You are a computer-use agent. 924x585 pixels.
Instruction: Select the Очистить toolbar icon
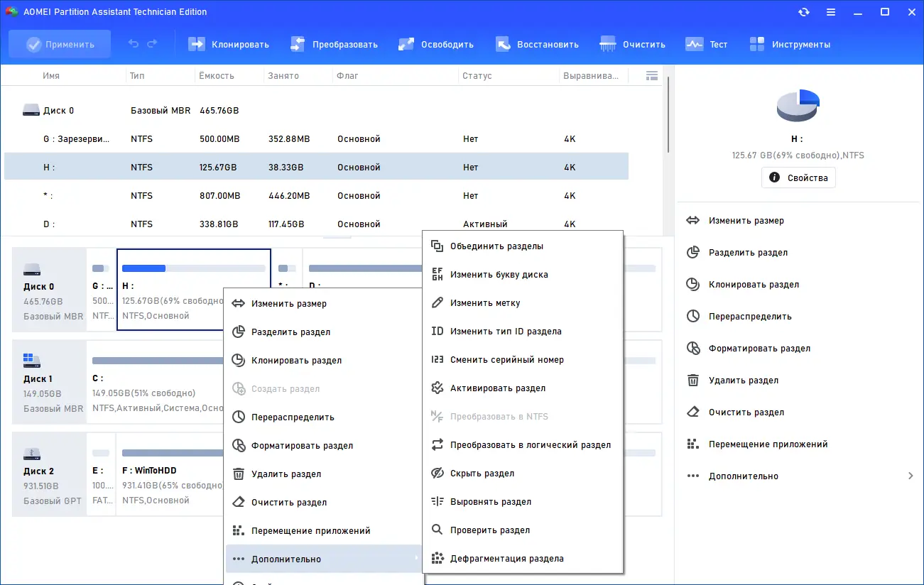[x=632, y=43]
